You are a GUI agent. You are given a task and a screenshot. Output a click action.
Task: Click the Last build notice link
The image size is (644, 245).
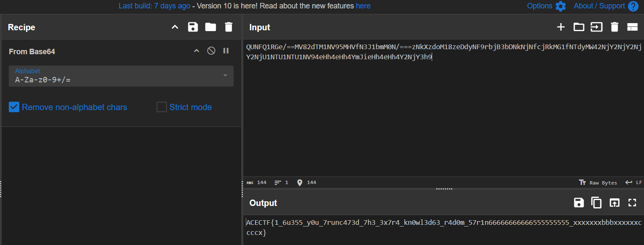coord(154,6)
